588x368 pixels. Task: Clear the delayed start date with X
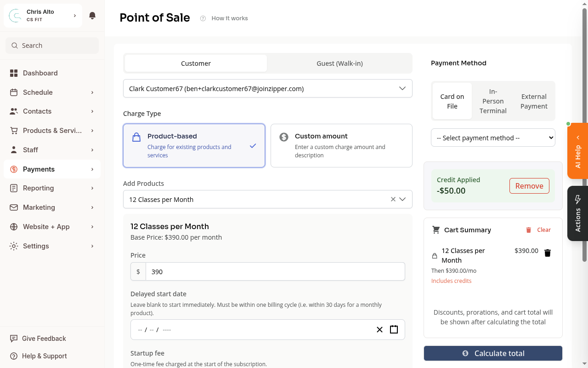(x=379, y=329)
